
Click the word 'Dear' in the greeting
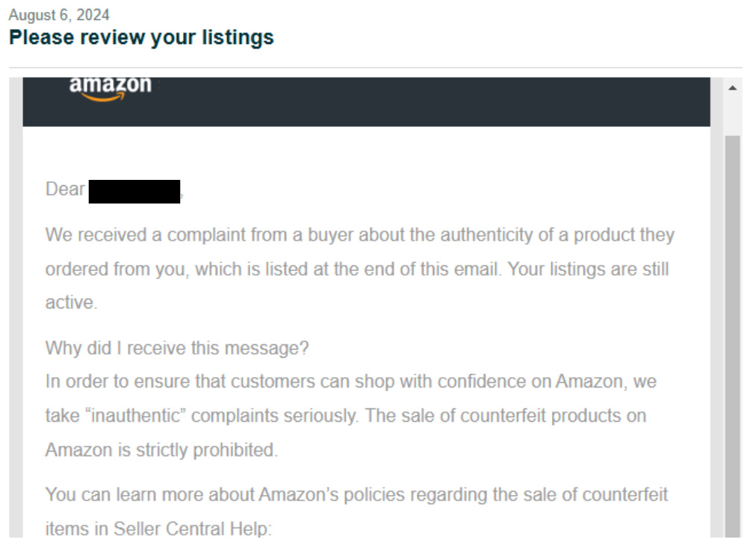click(65, 189)
